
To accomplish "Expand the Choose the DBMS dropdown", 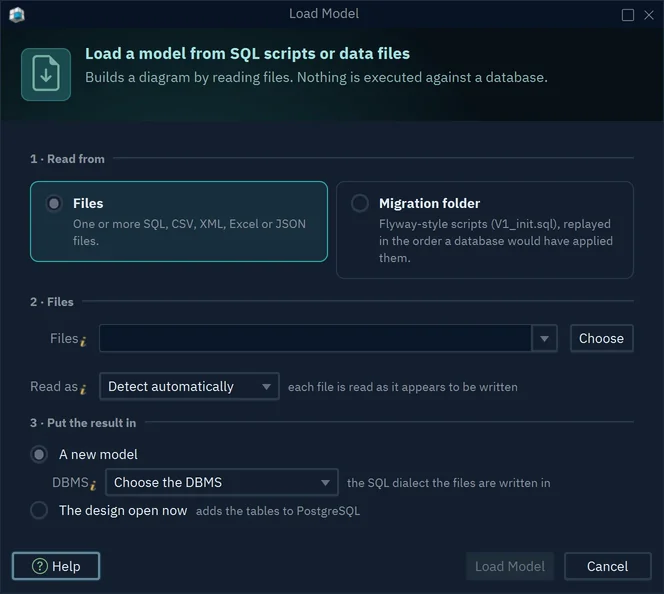I will (222, 482).
